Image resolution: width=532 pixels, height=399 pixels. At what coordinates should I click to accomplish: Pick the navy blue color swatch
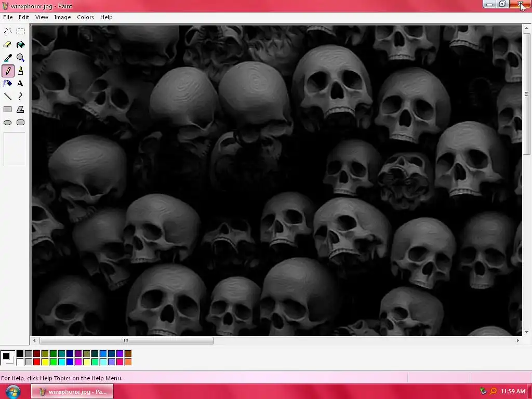point(70,353)
